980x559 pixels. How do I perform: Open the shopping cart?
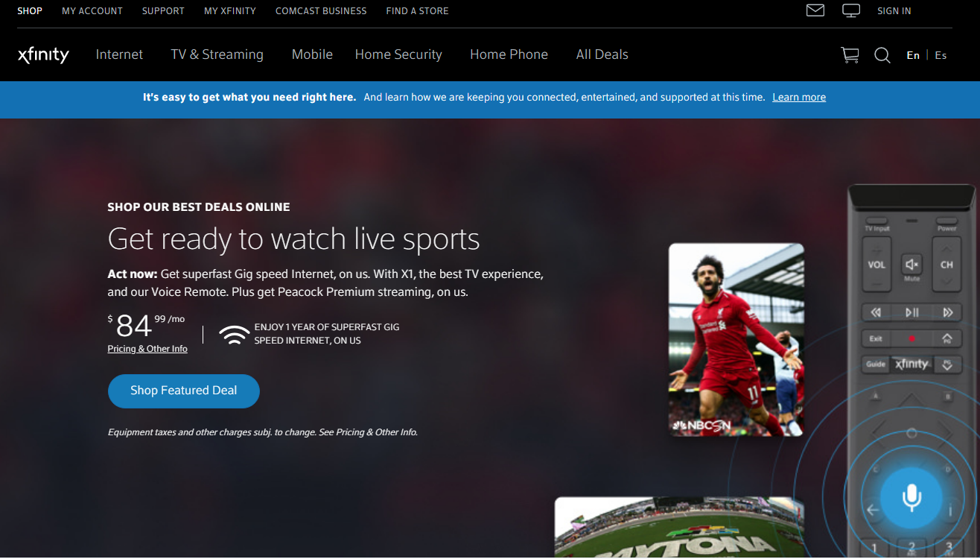point(850,55)
